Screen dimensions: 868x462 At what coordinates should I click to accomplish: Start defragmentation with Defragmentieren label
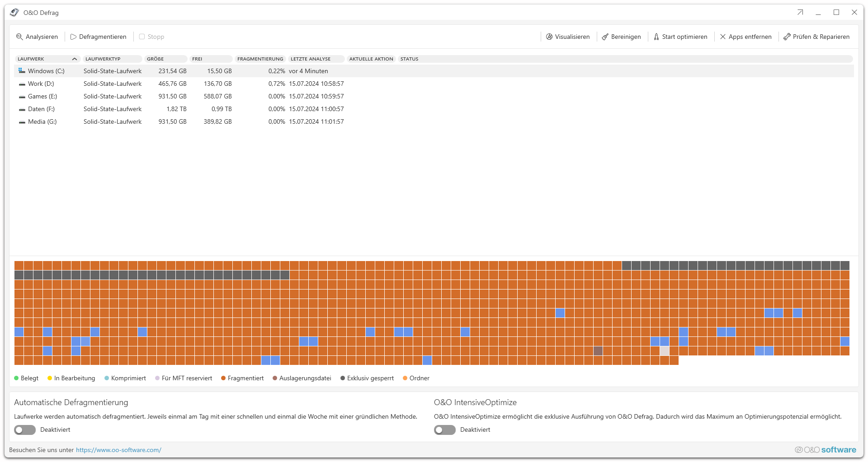103,37
